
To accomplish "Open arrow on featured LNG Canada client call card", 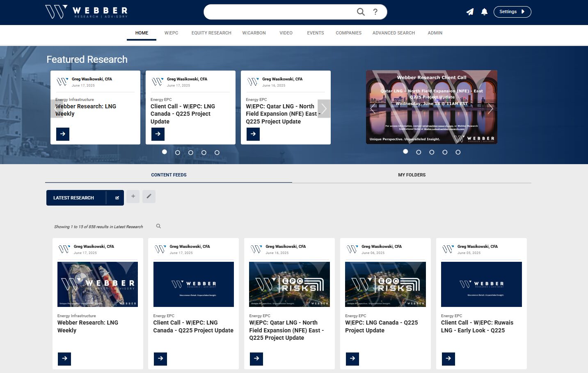I will point(158,134).
